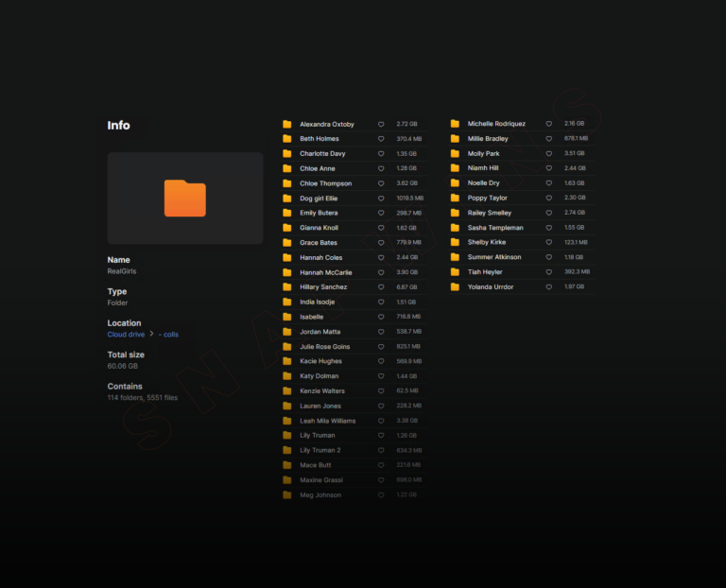The height and width of the screenshot is (588, 726).
Task: Open the Cloud drive location link
Action: (126, 334)
